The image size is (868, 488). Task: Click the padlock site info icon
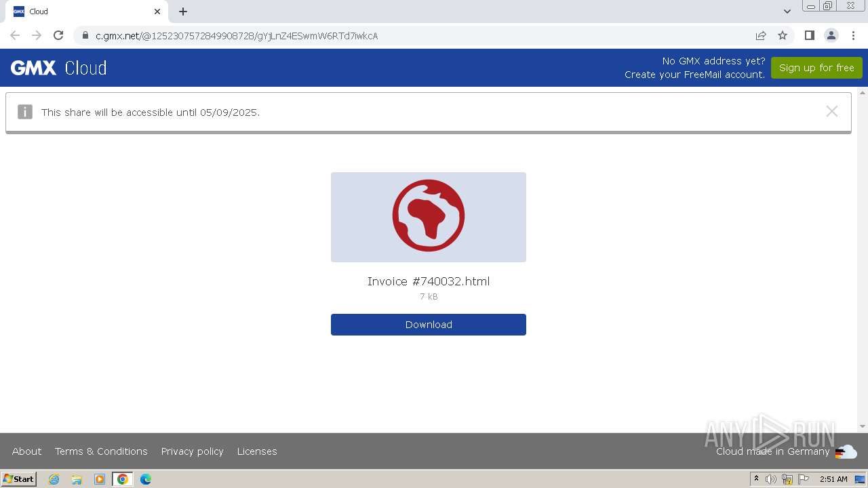pos(85,35)
